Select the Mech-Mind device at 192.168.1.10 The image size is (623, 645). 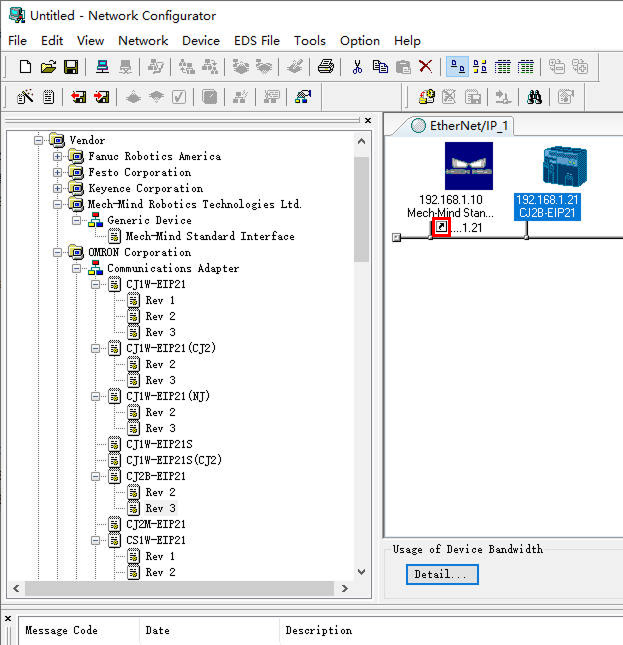(468, 167)
